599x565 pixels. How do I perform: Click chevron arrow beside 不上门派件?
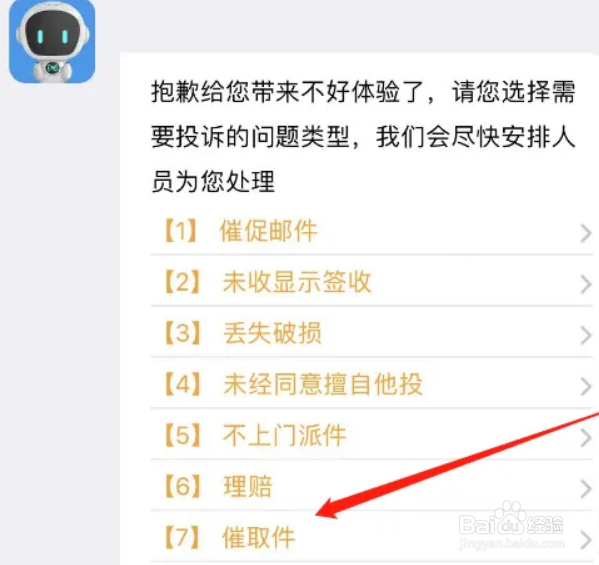(586, 438)
